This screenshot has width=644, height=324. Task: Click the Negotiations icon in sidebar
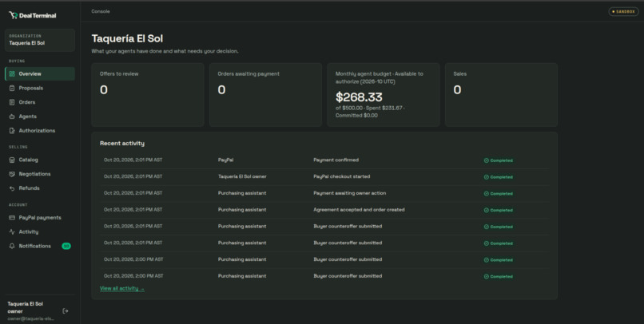pos(12,174)
